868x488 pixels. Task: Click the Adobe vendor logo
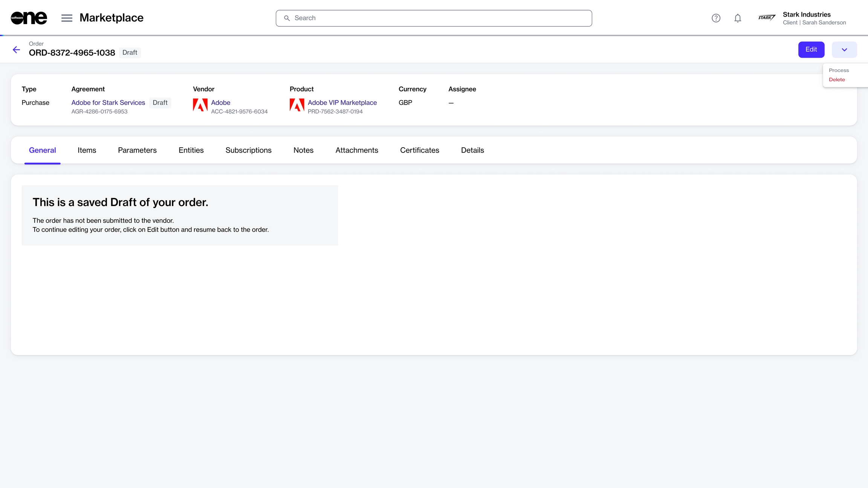tap(200, 105)
